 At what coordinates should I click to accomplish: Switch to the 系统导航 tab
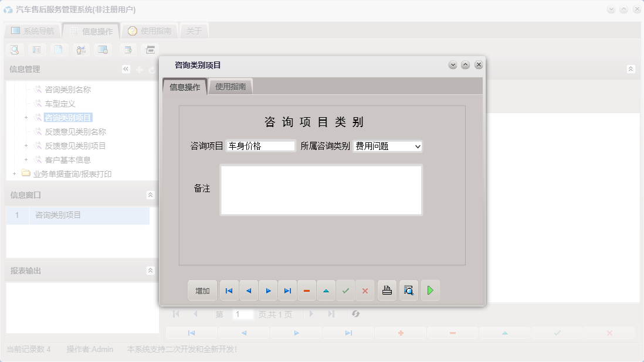tap(32, 31)
